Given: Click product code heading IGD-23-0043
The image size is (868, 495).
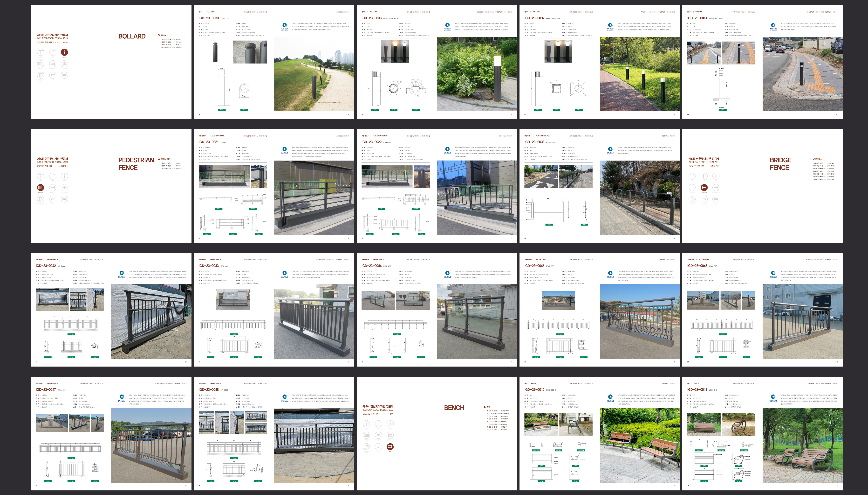Looking at the screenshot, I should point(209,266).
